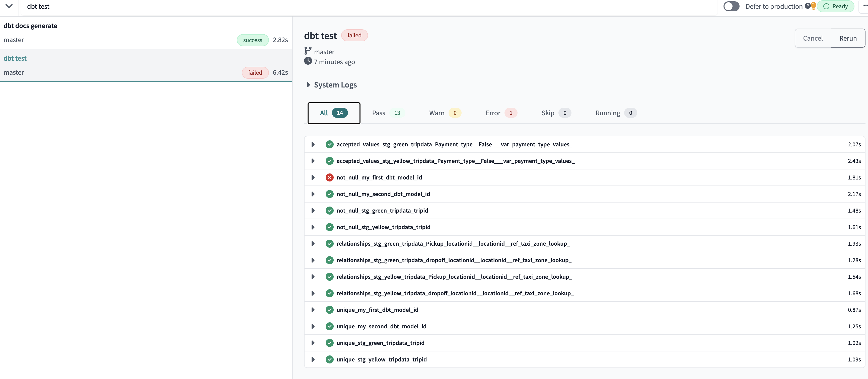Show the Error 1 tab
Screen dimensions: 868x379
click(x=501, y=113)
